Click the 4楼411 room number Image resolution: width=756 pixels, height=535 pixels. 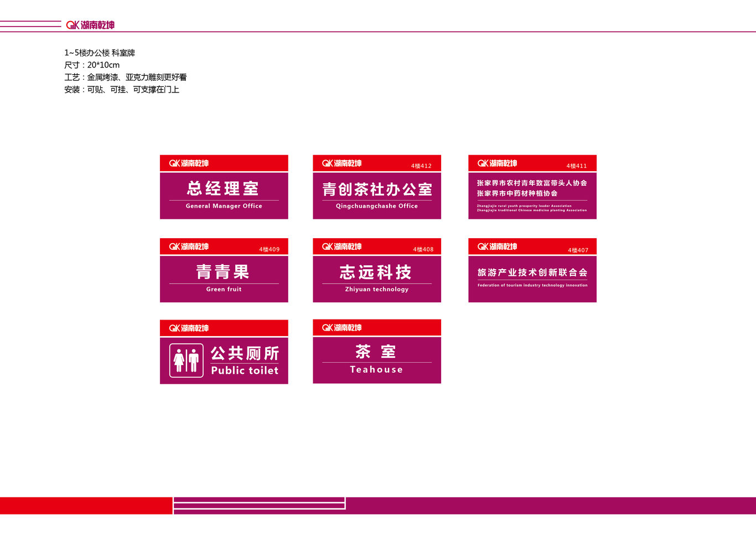[577, 166]
